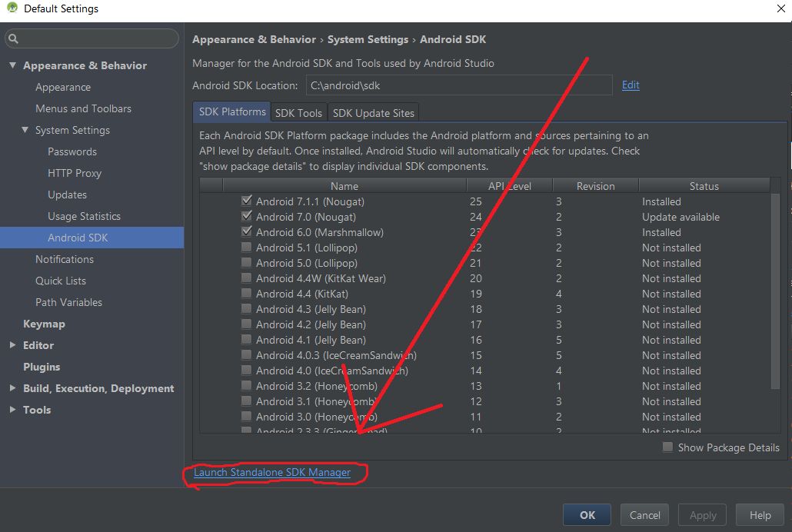The image size is (792, 532).
Task: Click the Apply button
Action: 703,515
